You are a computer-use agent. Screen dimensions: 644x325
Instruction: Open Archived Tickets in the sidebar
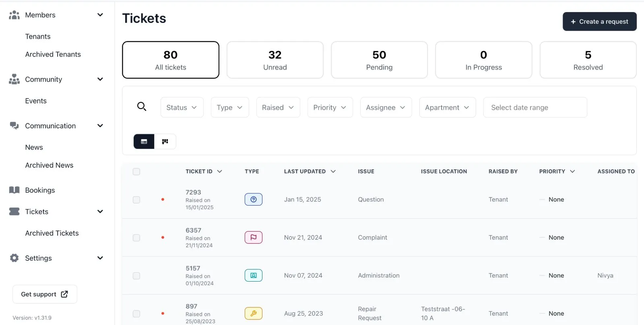(x=52, y=233)
